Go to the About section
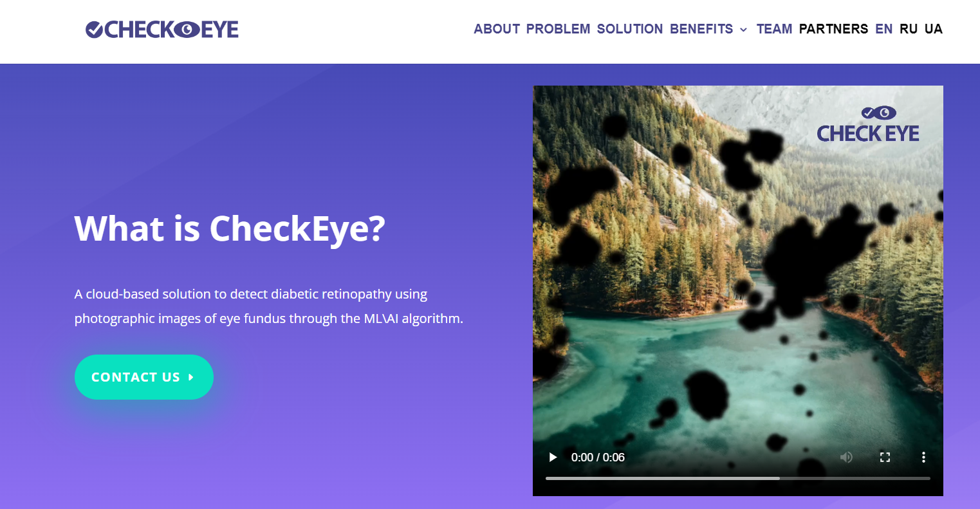Image resolution: width=980 pixels, height=509 pixels. (497, 29)
